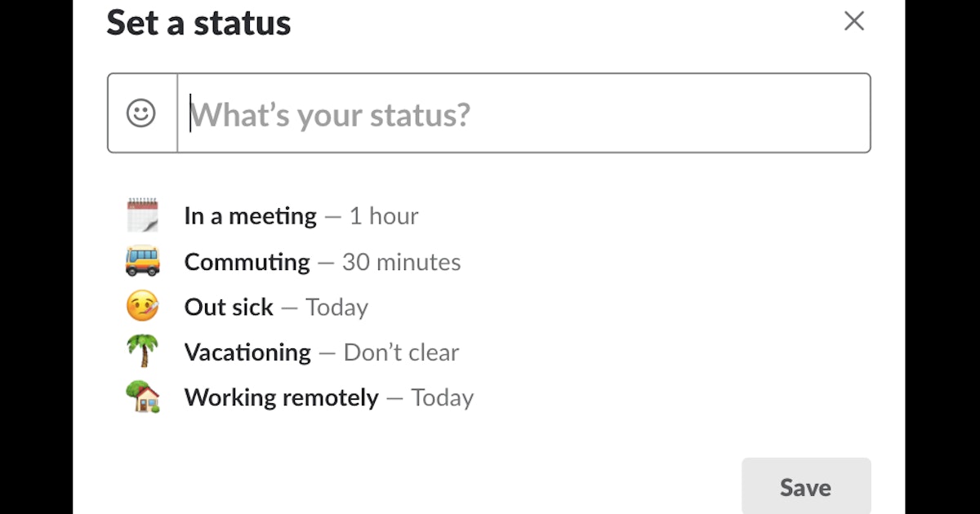Image resolution: width=980 pixels, height=514 pixels.
Task: Click the house emoji for Working remotely
Action: (x=142, y=397)
